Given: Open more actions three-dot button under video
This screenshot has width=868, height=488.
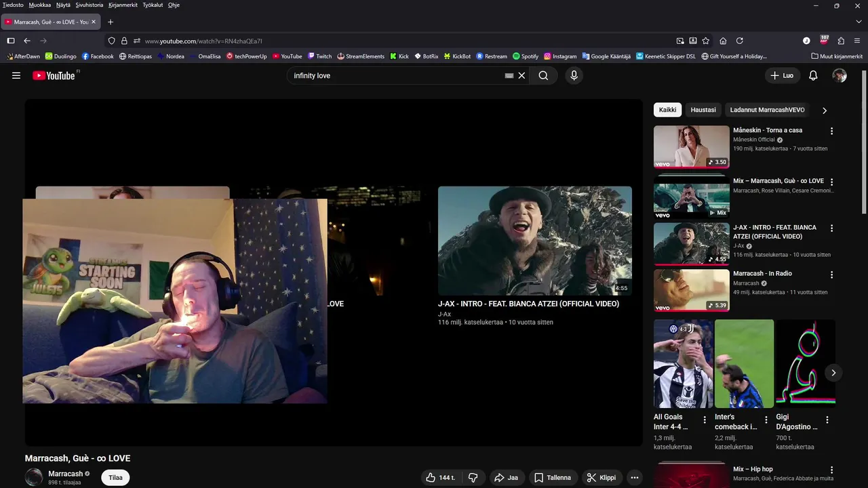Looking at the screenshot, I should (635, 478).
